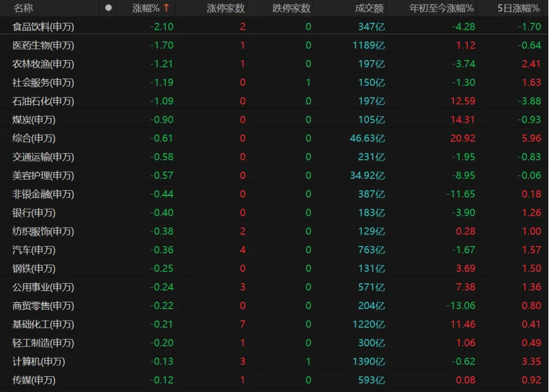Select the 计算机(申万) row

click(x=39, y=362)
